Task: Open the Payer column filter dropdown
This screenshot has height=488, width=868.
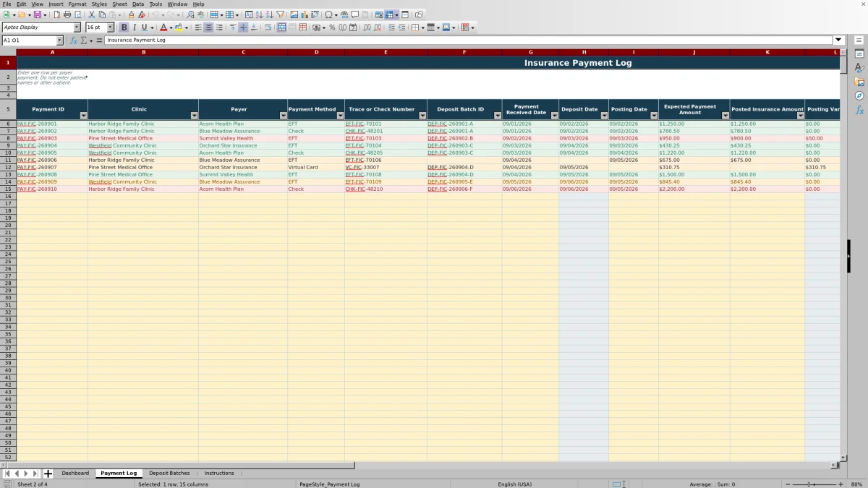Action: tap(283, 116)
